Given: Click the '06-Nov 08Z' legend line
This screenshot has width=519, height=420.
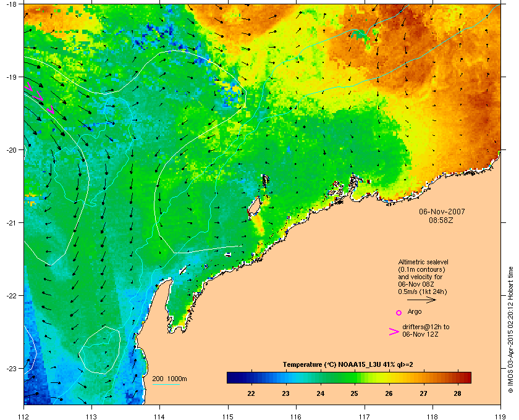Looking at the screenshot, I should tap(416, 284).
